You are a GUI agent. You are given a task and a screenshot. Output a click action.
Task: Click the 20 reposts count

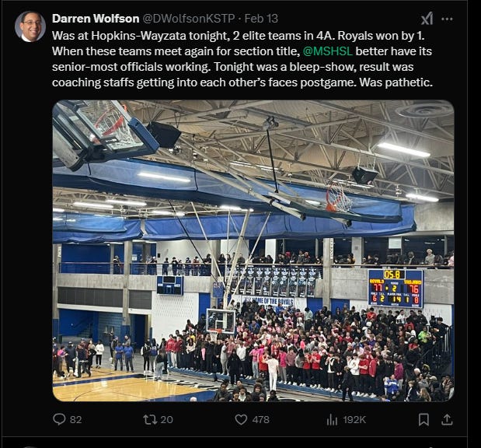click(166, 420)
